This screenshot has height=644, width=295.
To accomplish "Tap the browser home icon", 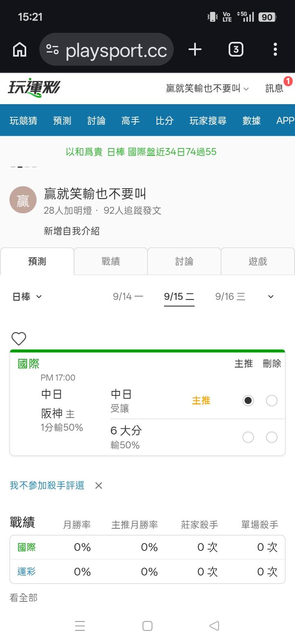I will point(20,50).
